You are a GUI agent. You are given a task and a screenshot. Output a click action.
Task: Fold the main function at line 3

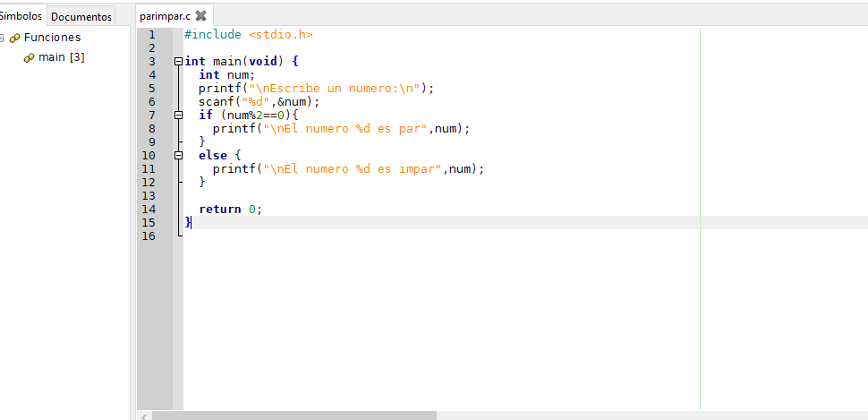[x=178, y=62]
